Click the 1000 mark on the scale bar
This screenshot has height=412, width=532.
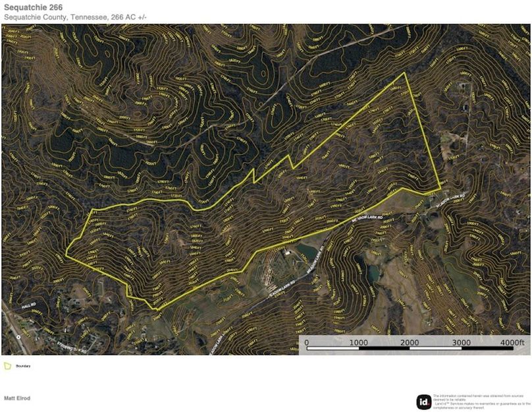(358, 343)
